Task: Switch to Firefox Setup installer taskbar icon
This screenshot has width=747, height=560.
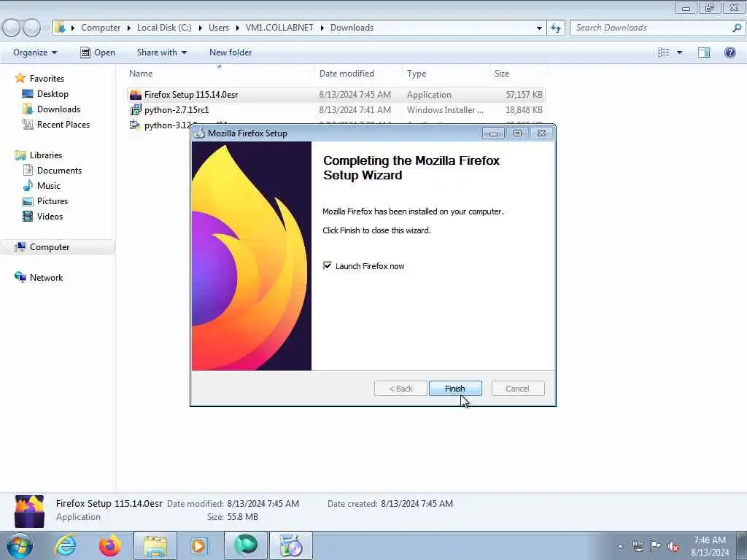Action: click(x=291, y=545)
